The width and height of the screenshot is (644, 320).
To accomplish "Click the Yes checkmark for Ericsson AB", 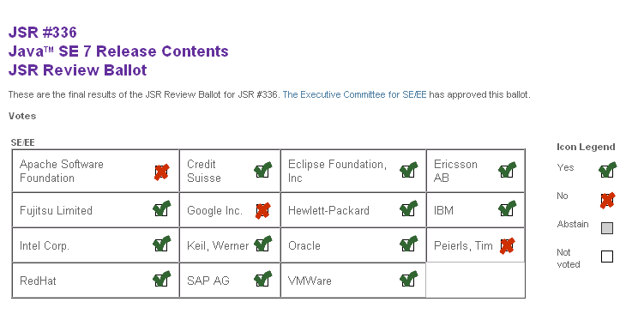I will click(x=508, y=170).
